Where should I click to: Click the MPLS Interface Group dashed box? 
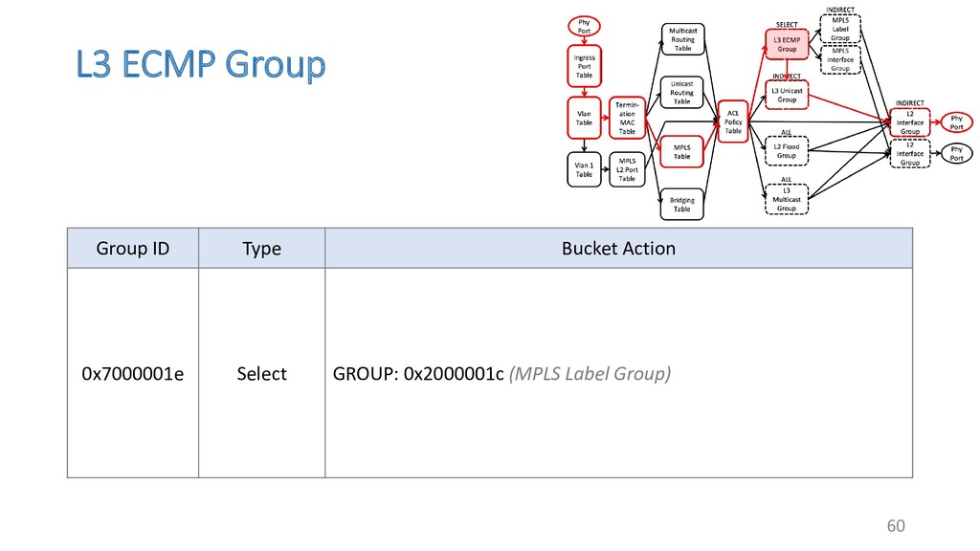839,60
